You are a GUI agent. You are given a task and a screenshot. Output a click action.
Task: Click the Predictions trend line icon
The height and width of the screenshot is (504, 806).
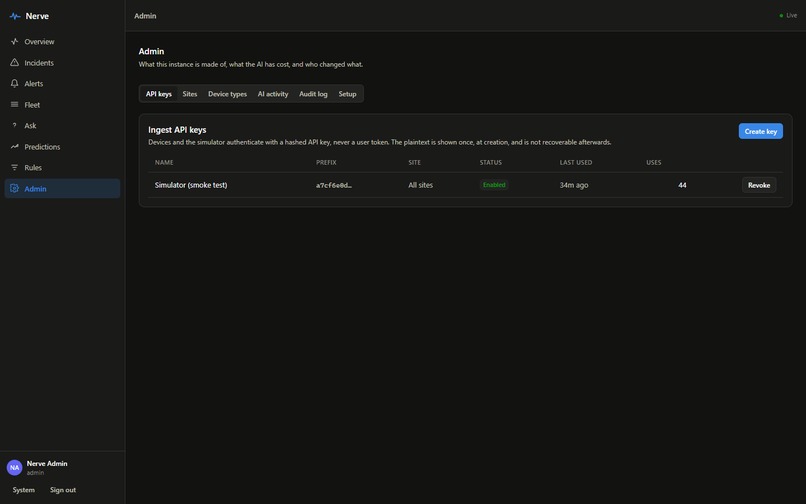14,147
